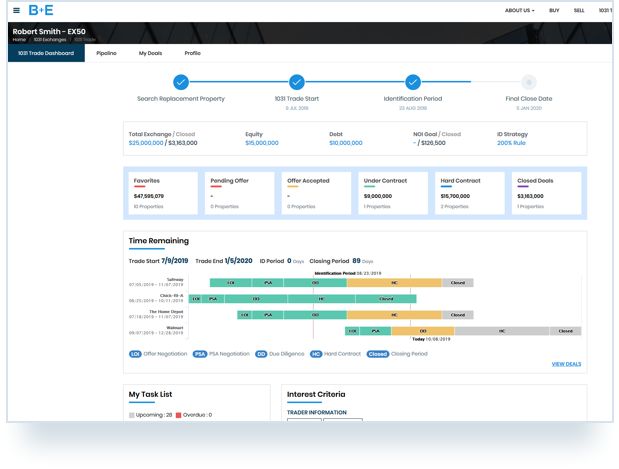The height and width of the screenshot is (469, 619).
Task: Expand the About Us dropdown menu
Action: tap(519, 10)
